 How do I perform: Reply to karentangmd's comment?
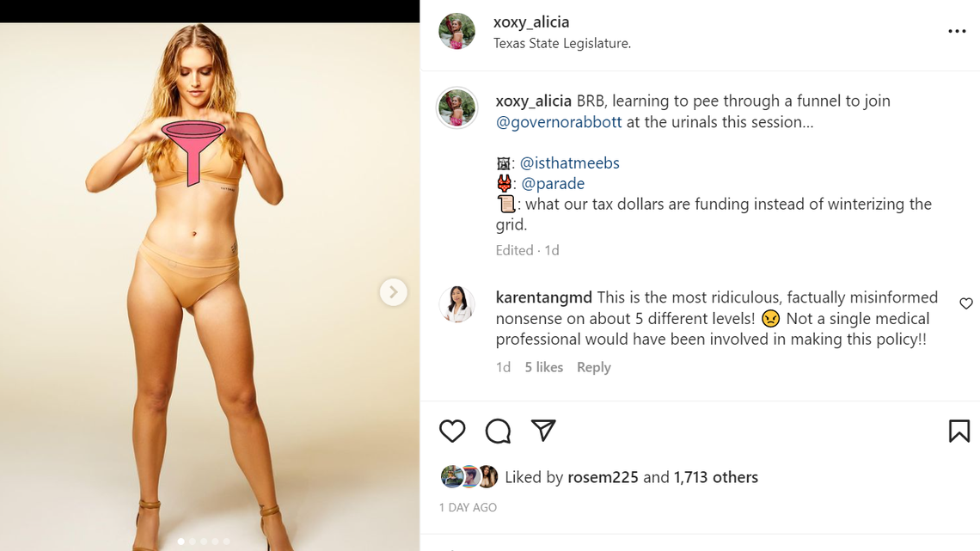593,367
